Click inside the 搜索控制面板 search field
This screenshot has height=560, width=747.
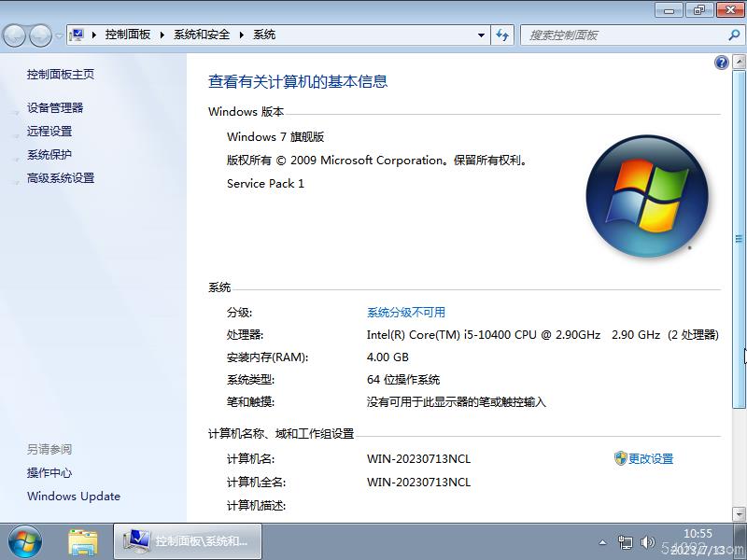click(607, 35)
